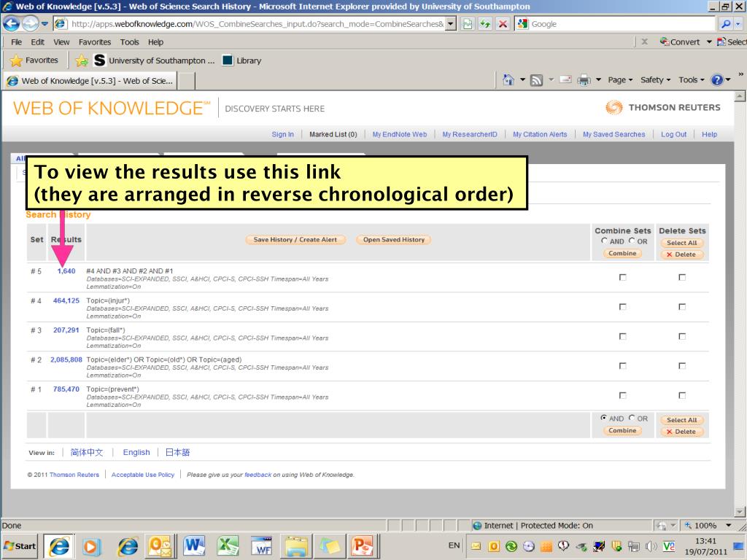Click the blue Help question mark icon
Screen dimensions: 747x560
pos(717,80)
